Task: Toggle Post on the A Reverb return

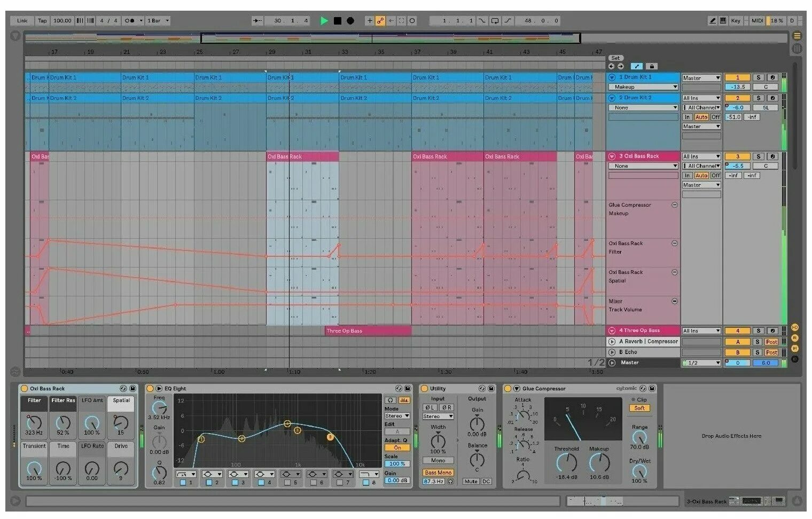Action: point(771,342)
